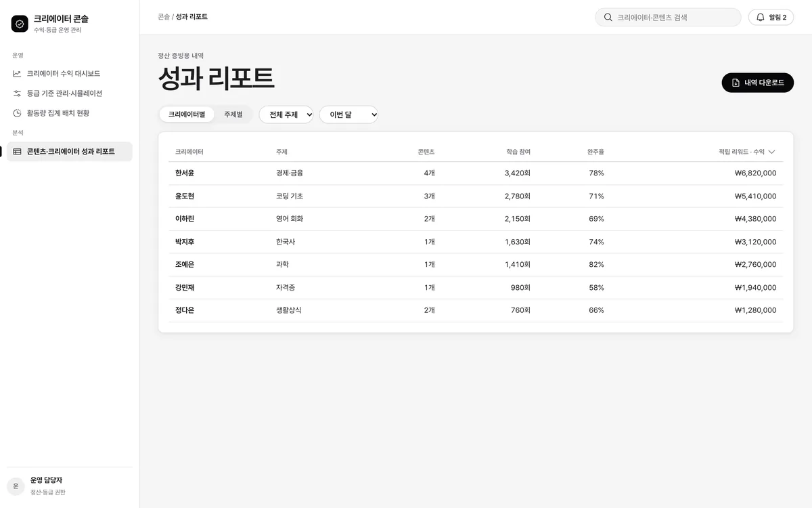Image resolution: width=812 pixels, height=508 pixels.
Task: Switch to the 크리에이터별 view
Action: pyautogui.click(x=187, y=114)
